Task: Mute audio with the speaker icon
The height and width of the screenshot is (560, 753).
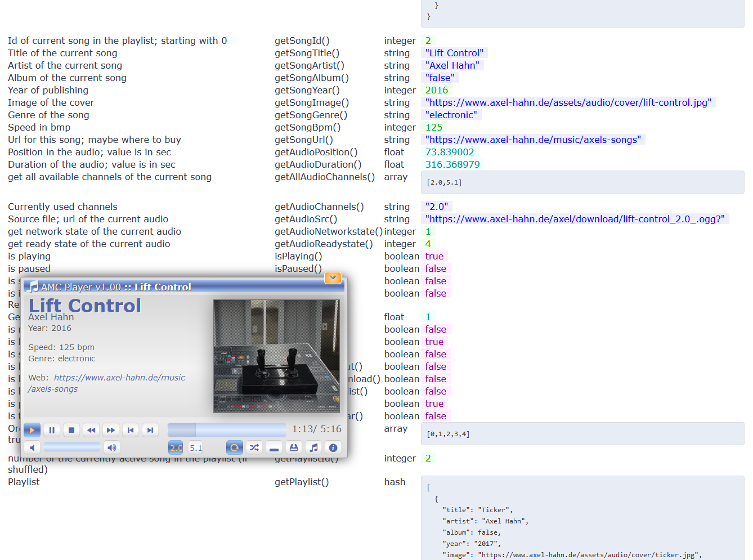Action: [x=111, y=447]
